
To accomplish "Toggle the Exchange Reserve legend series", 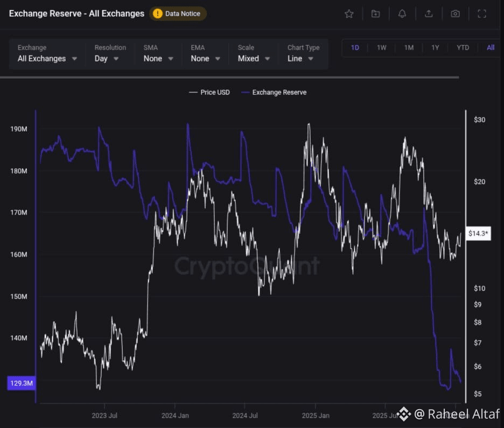I will [x=274, y=92].
